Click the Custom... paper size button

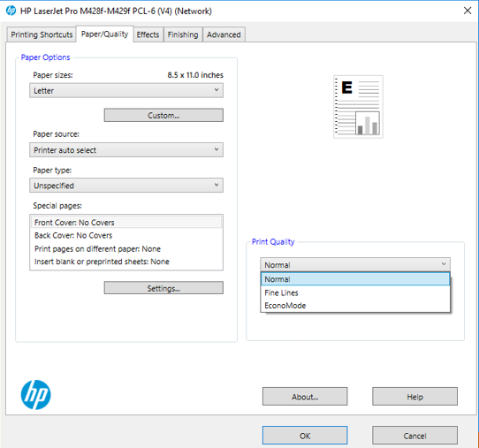[x=163, y=115]
